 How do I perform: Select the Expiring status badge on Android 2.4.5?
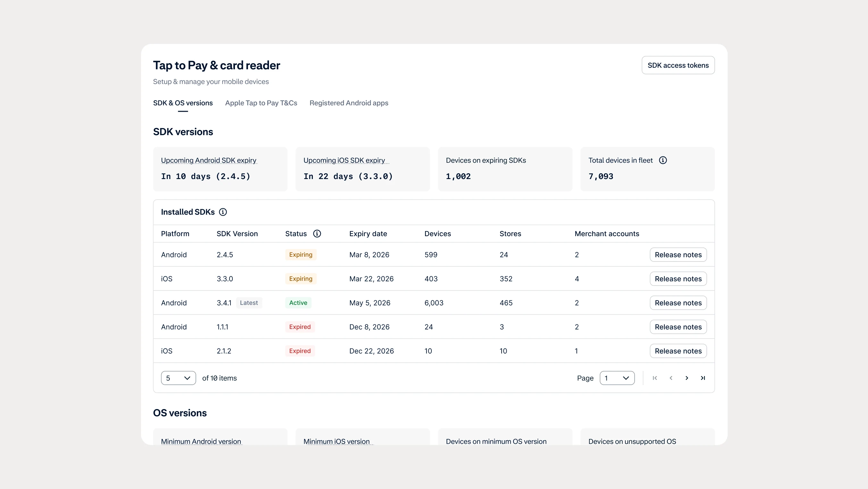[x=300, y=255]
